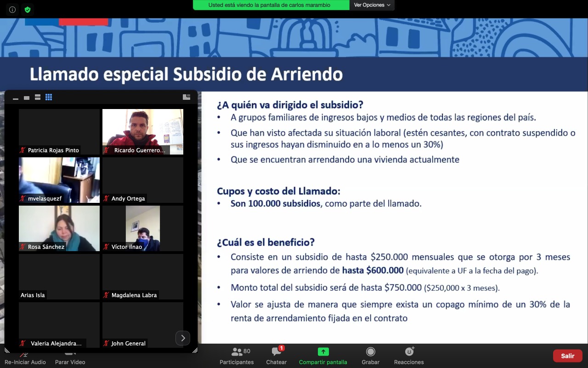Click bold text Son 100.000 subsidios
The image size is (588, 368).
tap(276, 203)
